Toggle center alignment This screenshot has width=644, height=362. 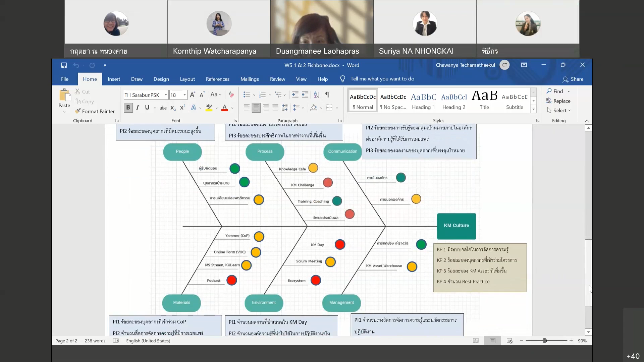(x=256, y=108)
